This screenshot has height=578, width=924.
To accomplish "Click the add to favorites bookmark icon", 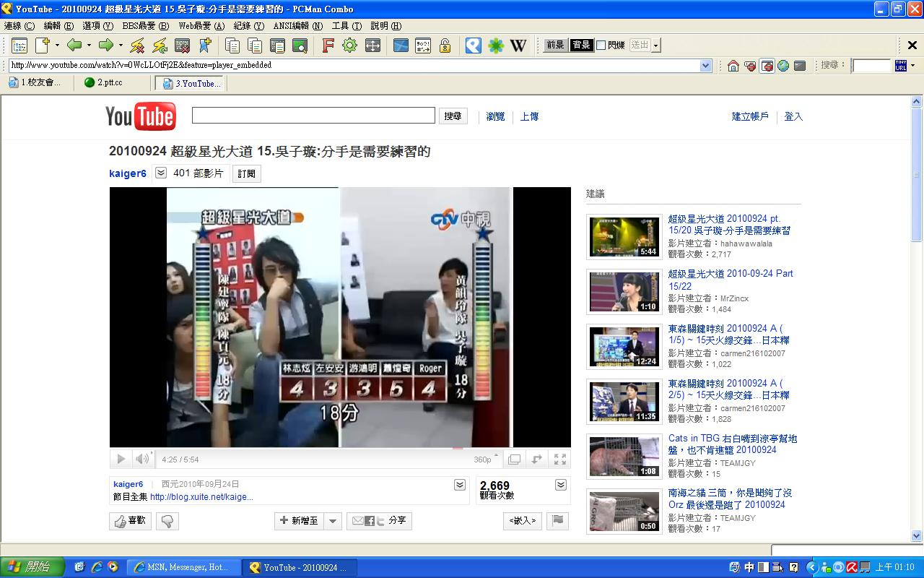I will pos(205,46).
